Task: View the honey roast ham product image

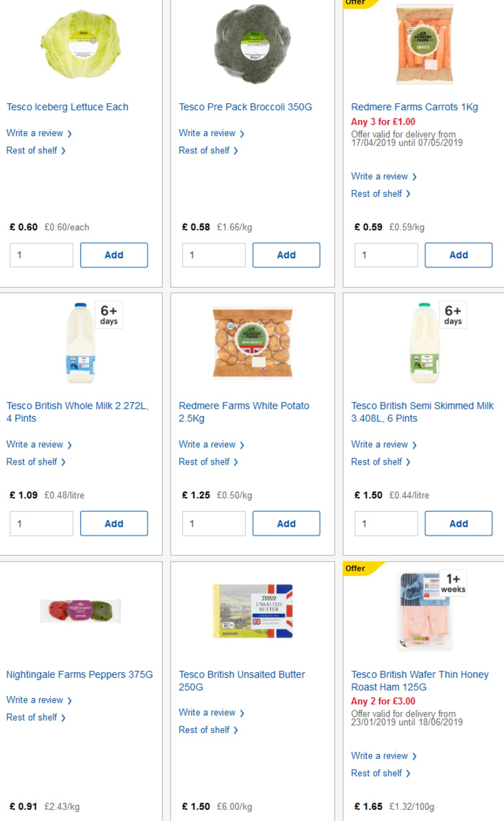Action: pyautogui.click(x=424, y=611)
